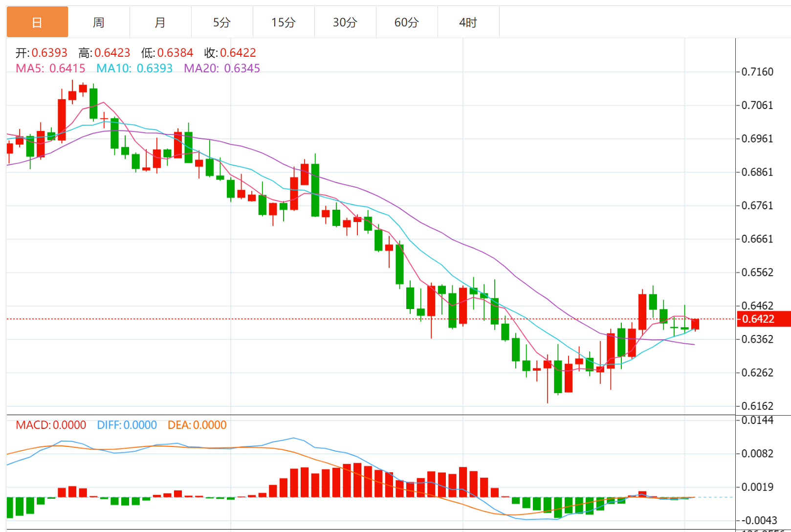Open the 60分 timeframe tab
Screen dimensions: 791x532
(407, 22)
